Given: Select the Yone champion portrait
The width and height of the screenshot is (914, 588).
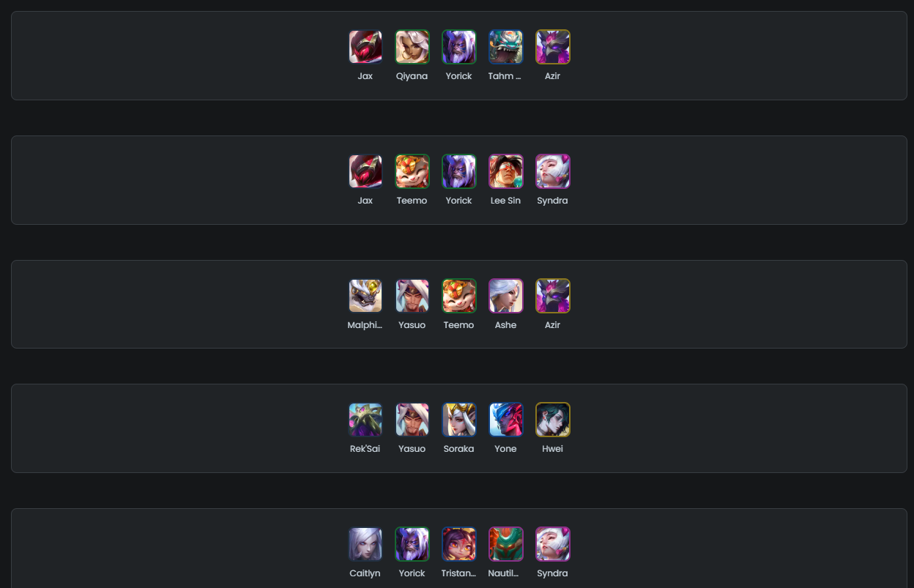Looking at the screenshot, I should (505, 420).
